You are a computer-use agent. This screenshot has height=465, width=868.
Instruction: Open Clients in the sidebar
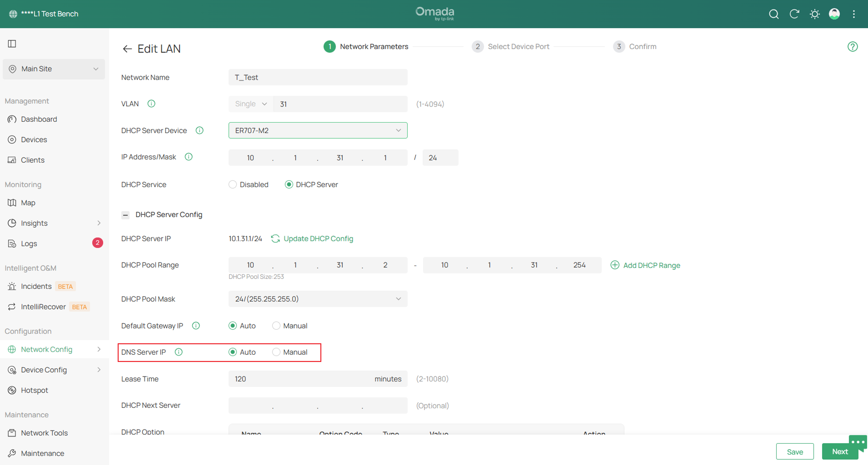click(32, 160)
